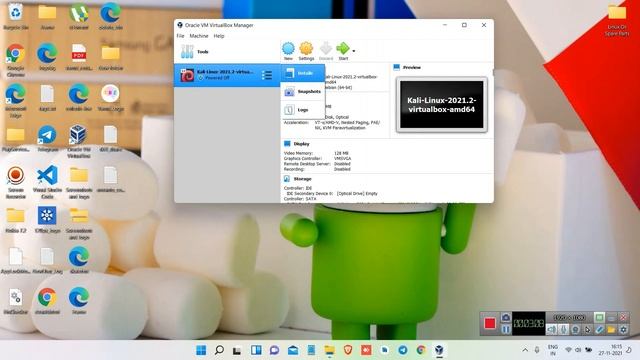Click the Optical Drive Empty entry
Image resolution: width=640 pixels, height=360 pixels.
pyautogui.click(x=357, y=193)
